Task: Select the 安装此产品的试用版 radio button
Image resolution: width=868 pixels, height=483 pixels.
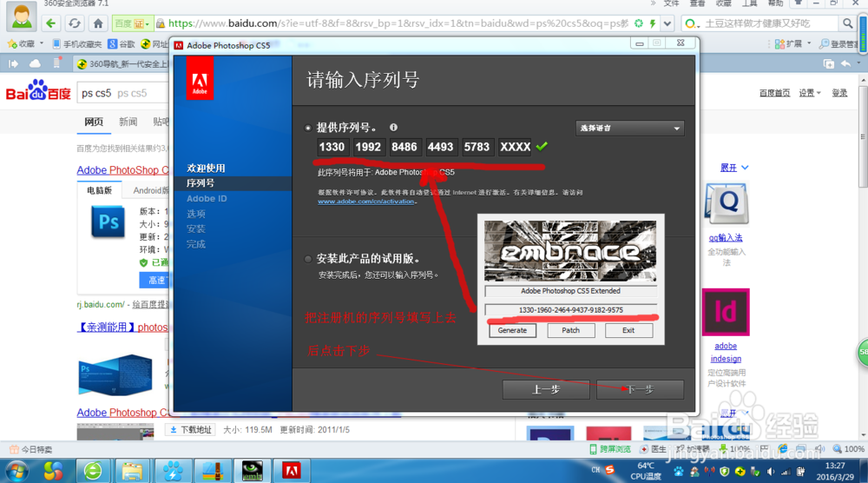Action: click(308, 259)
